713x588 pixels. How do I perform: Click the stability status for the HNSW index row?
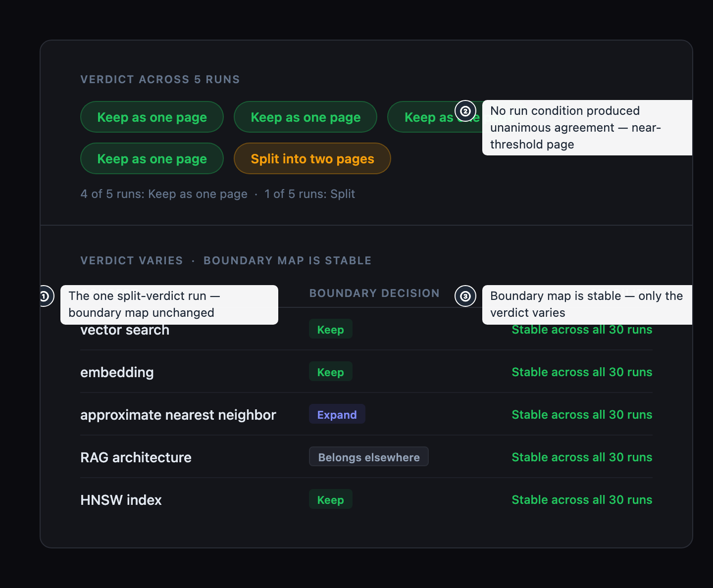(x=582, y=500)
